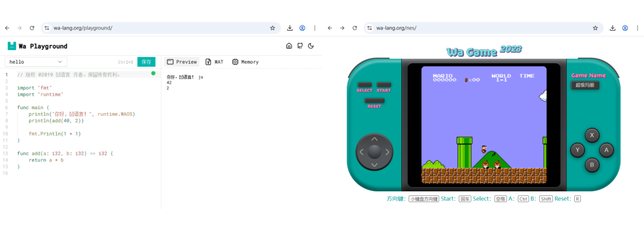
Task: Click the D-pad down arrow
Action: (x=375, y=165)
